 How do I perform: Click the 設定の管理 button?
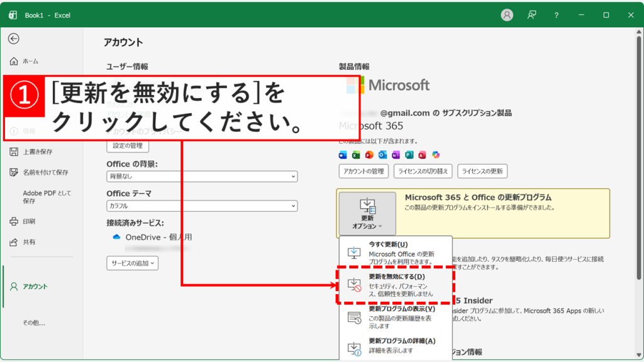128,146
